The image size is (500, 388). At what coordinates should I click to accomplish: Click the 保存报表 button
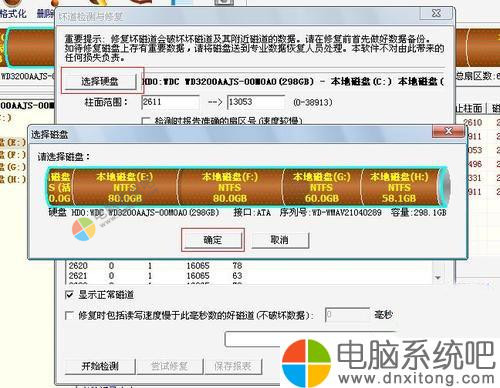(x=233, y=366)
